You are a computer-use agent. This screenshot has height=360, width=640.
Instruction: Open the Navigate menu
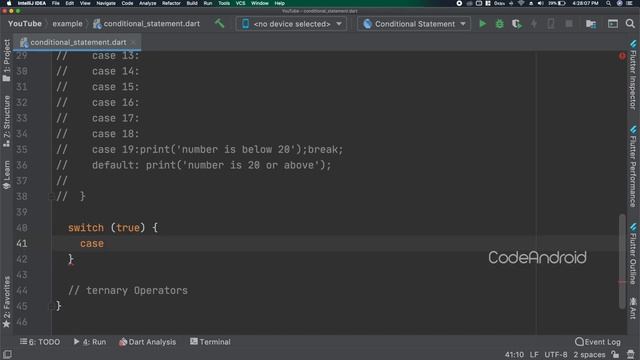click(x=106, y=3)
